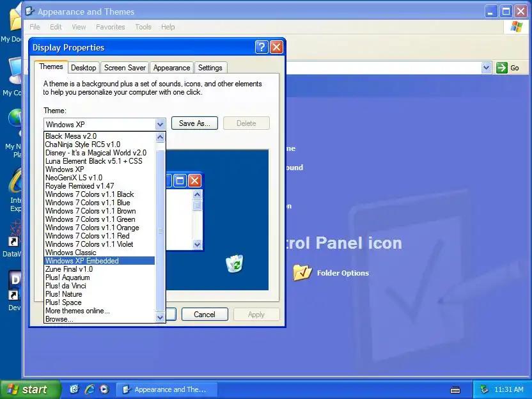The image size is (532, 399).
Task: Choose Zune Final v1.0 theme
Action: 100,269
